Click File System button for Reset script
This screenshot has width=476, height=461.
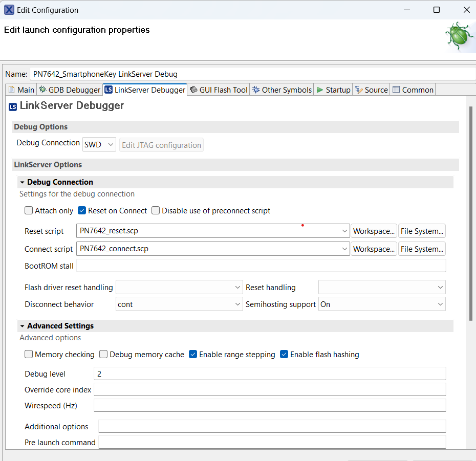[422, 231]
